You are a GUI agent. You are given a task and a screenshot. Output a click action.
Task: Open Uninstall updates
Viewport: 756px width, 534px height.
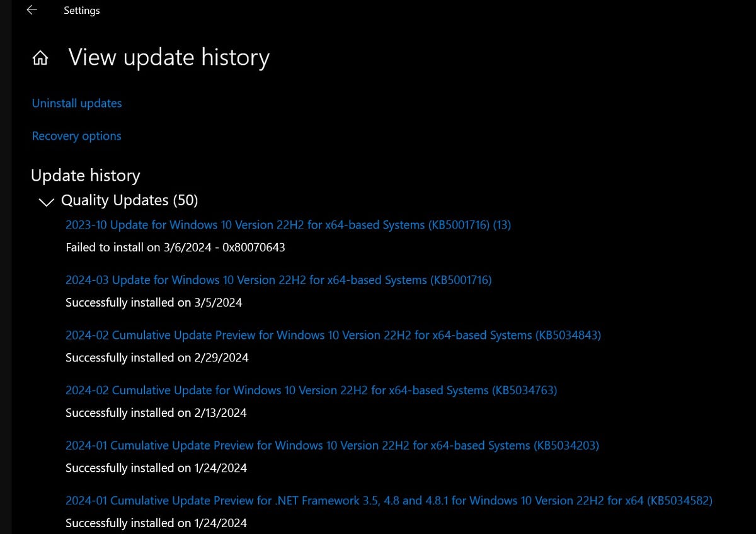(76, 103)
